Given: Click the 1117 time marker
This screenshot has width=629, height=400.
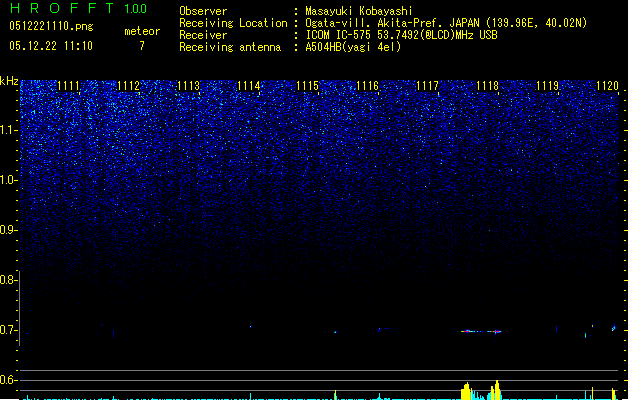Looking at the screenshot, I should click(x=427, y=86).
